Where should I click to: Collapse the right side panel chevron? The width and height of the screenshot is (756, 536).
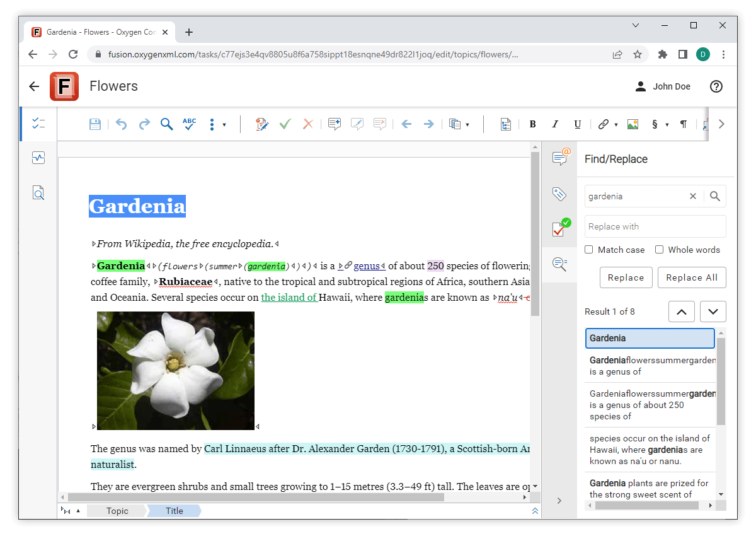point(559,501)
